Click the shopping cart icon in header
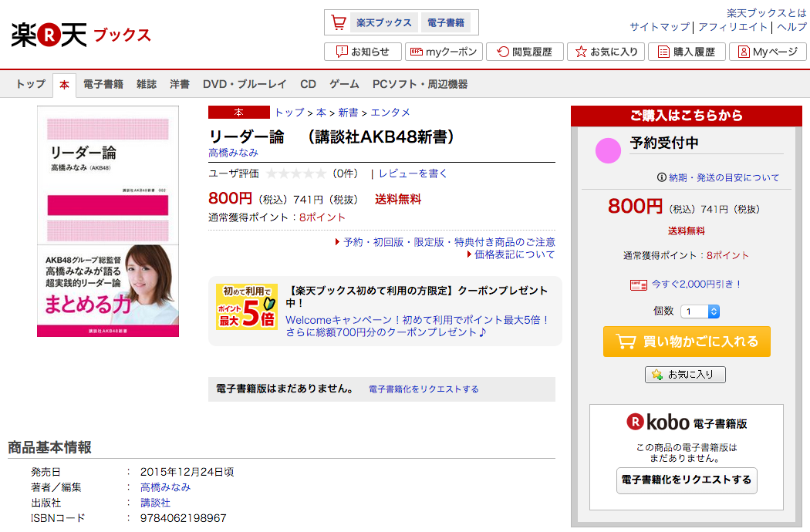Viewport: 810px width, 532px height. [x=339, y=22]
